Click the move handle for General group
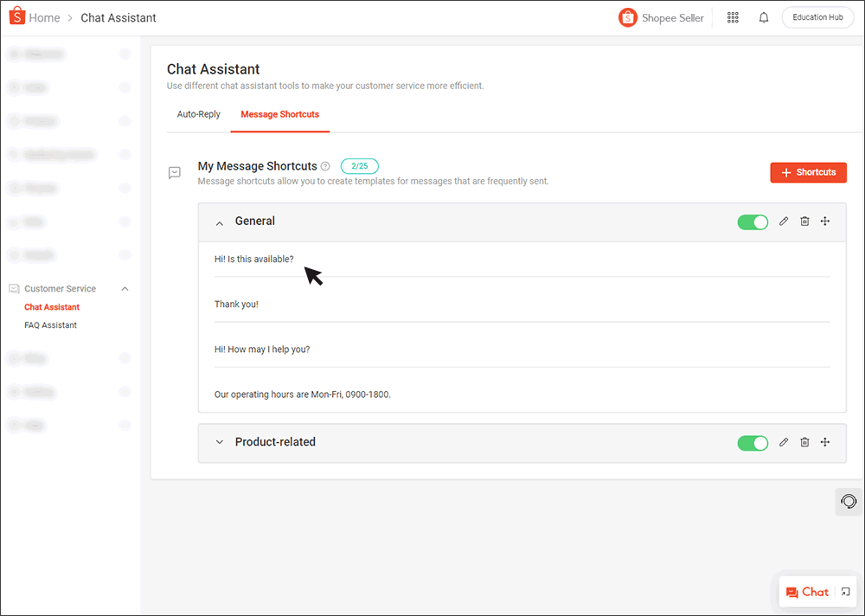The image size is (865, 616). (x=825, y=221)
